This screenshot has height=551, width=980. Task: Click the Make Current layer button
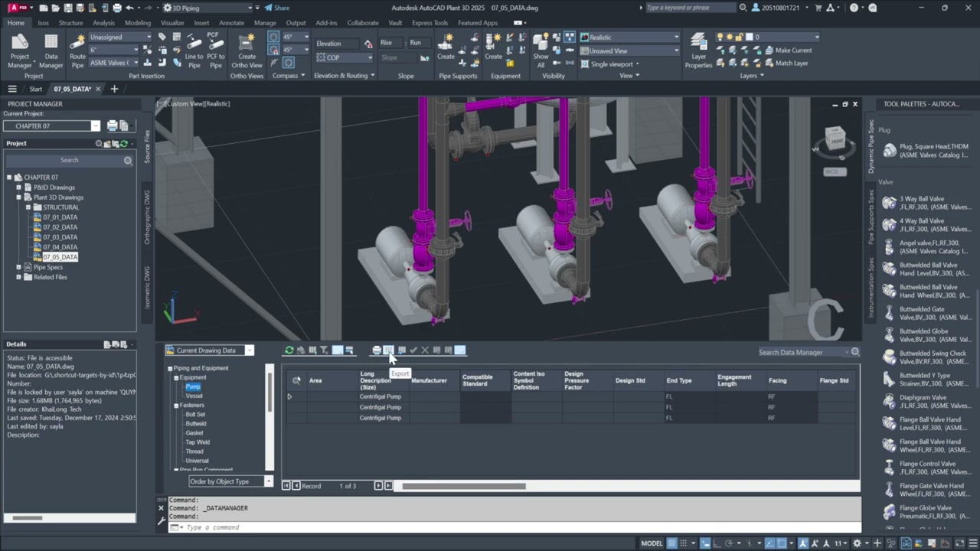point(787,51)
